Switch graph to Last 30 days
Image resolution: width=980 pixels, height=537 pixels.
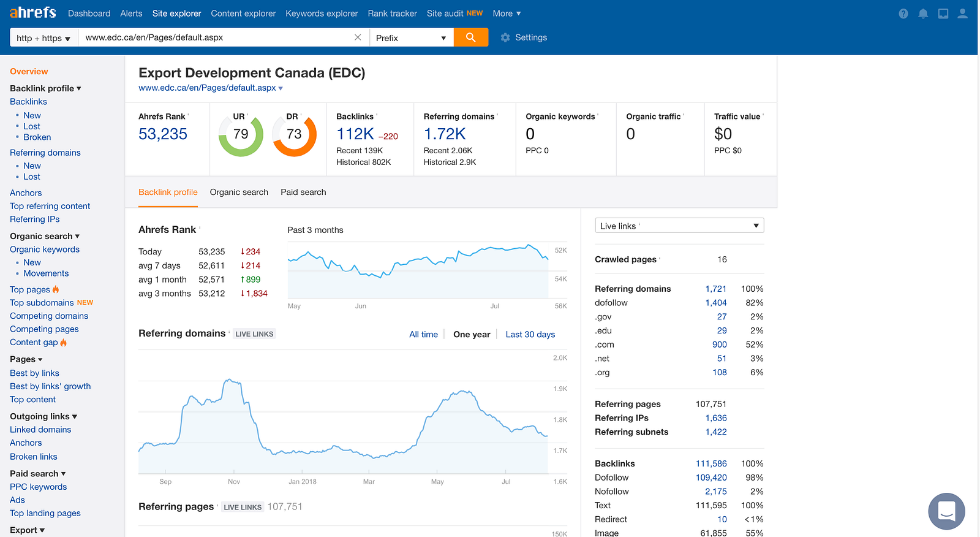click(530, 334)
